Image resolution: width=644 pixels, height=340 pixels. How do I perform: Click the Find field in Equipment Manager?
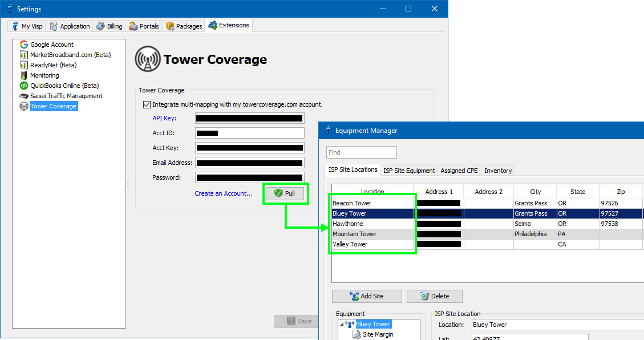point(362,152)
